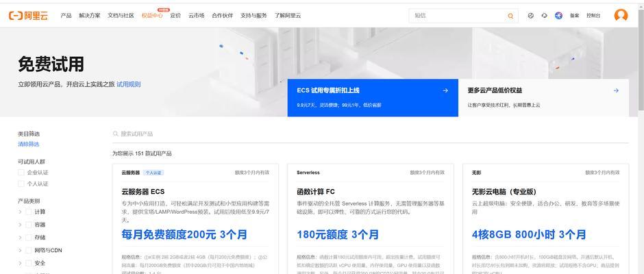Viewport: 644px width, 274px height.
Task: Check the 安全 category checkbox
Action: point(29,263)
